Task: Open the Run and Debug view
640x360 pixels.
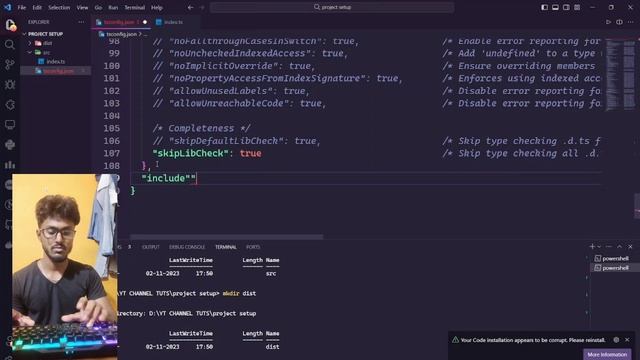Action: (10, 84)
